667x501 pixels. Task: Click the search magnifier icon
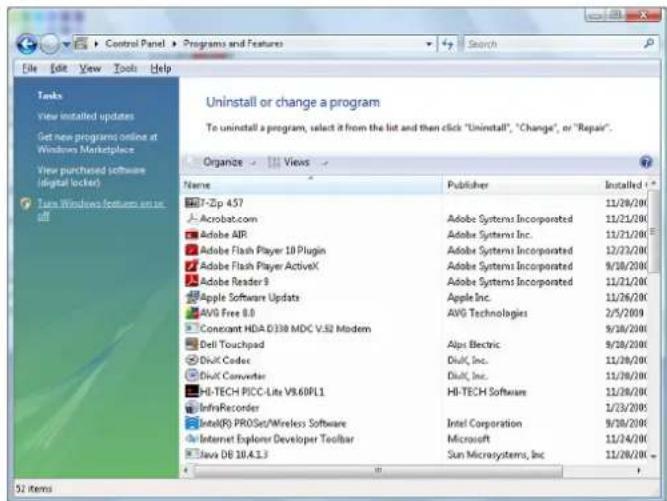click(x=649, y=43)
